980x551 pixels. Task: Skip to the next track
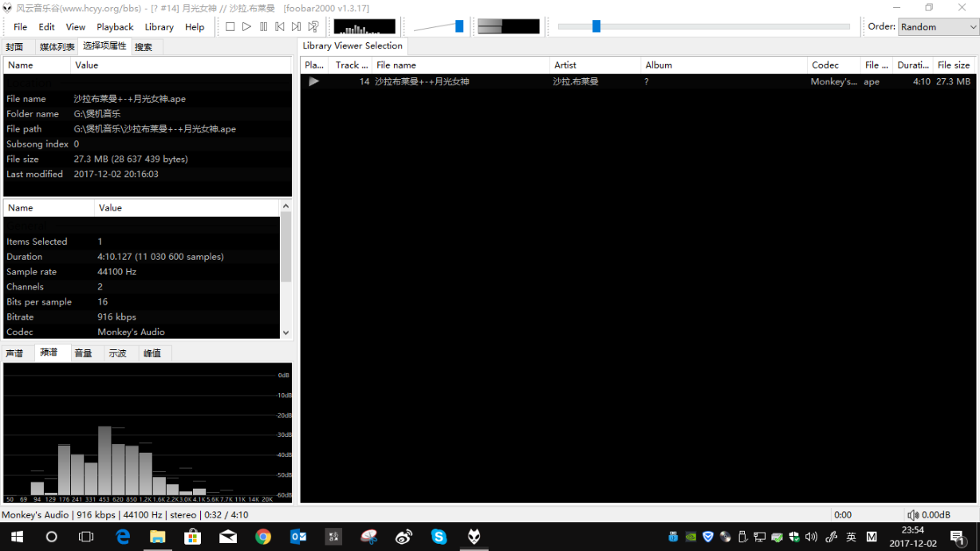297,27
